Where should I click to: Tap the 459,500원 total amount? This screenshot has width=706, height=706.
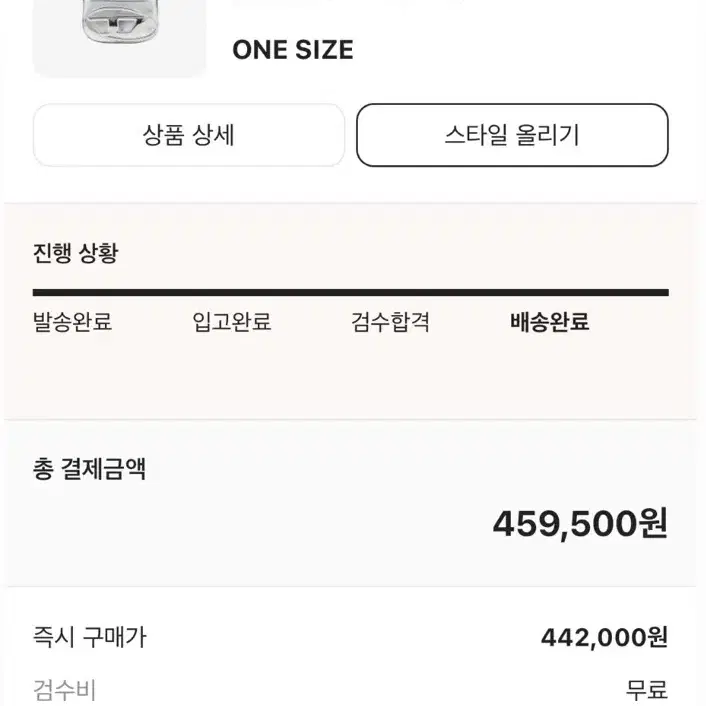click(580, 524)
